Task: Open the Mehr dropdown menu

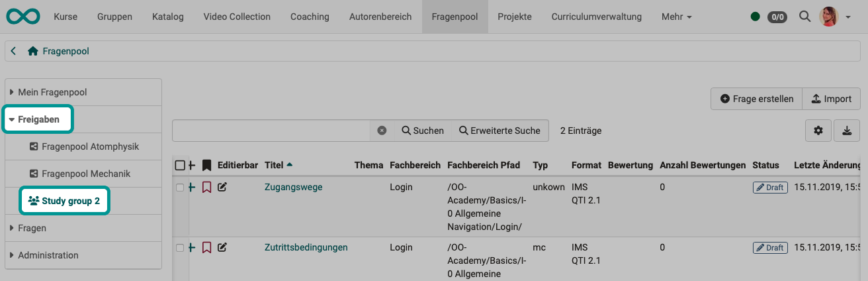Action: click(676, 17)
